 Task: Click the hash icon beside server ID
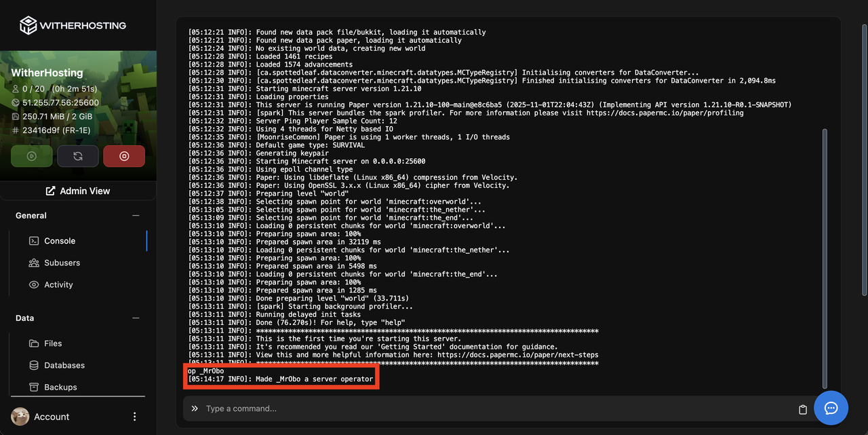(16, 130)
